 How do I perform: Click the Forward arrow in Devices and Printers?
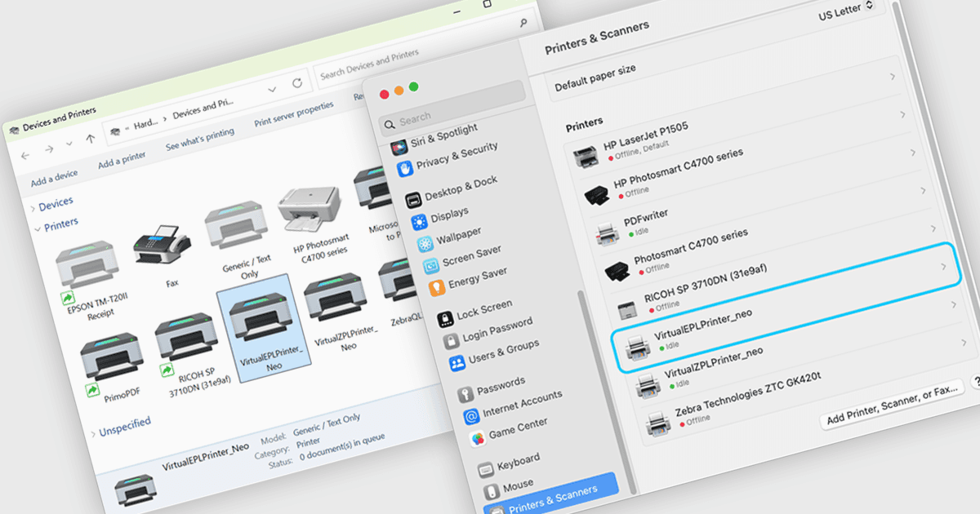[51, 150]
